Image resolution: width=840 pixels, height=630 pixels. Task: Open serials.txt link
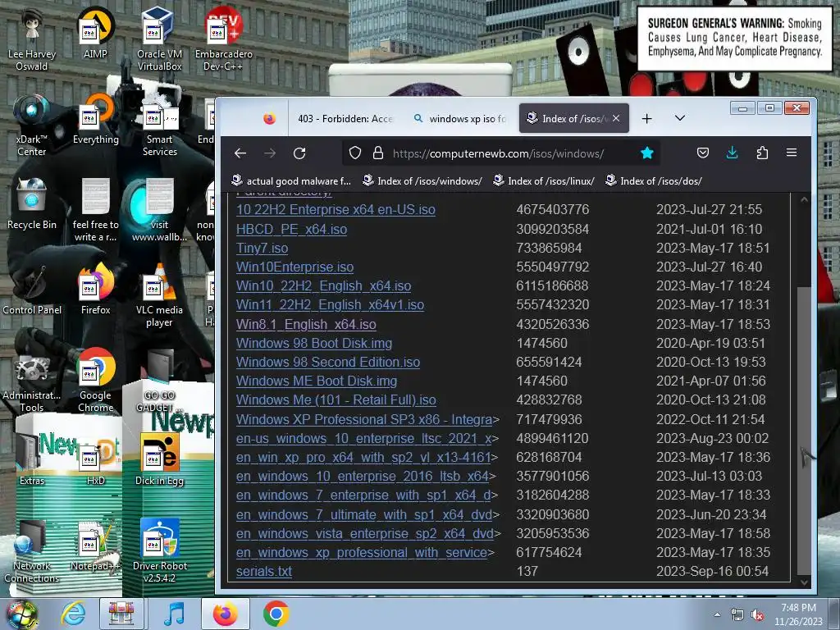click(263, 572)
